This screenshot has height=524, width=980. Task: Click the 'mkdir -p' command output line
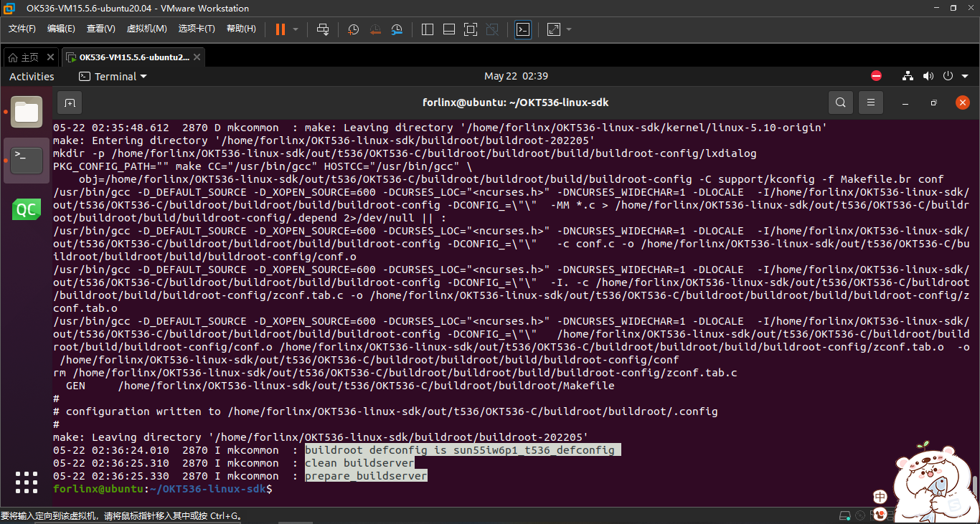[405, 153]
